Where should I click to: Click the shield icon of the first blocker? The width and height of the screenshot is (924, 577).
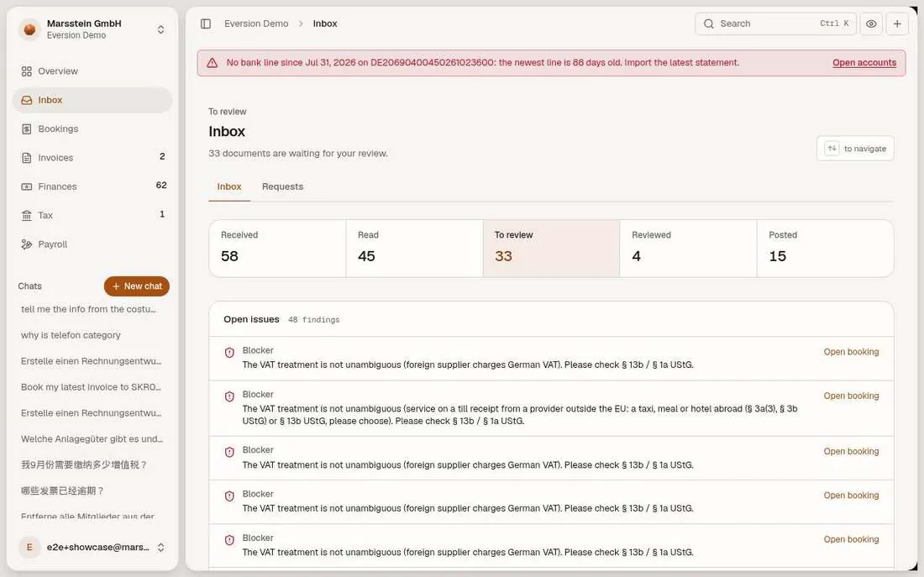[229, 353]
